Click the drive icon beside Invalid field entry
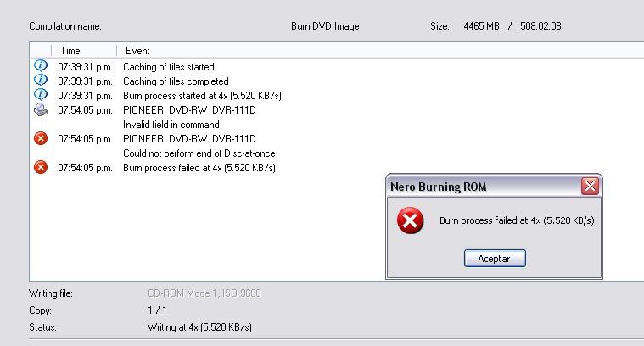 click(x=40, y=109)
